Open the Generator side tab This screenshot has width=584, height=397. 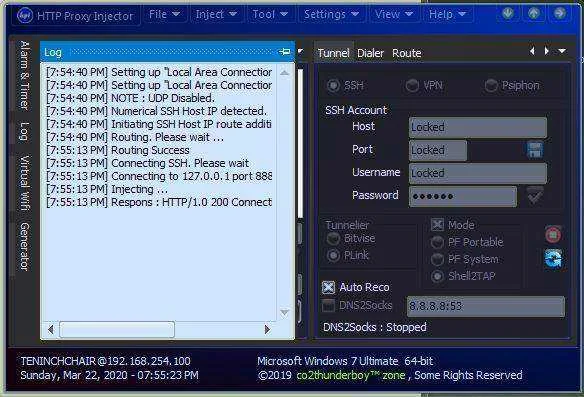click(x=24, y=246)
